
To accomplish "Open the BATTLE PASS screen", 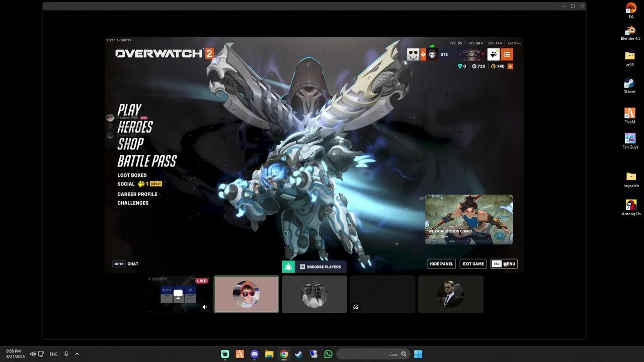I will pyautogui.click(x=147, y=161).
